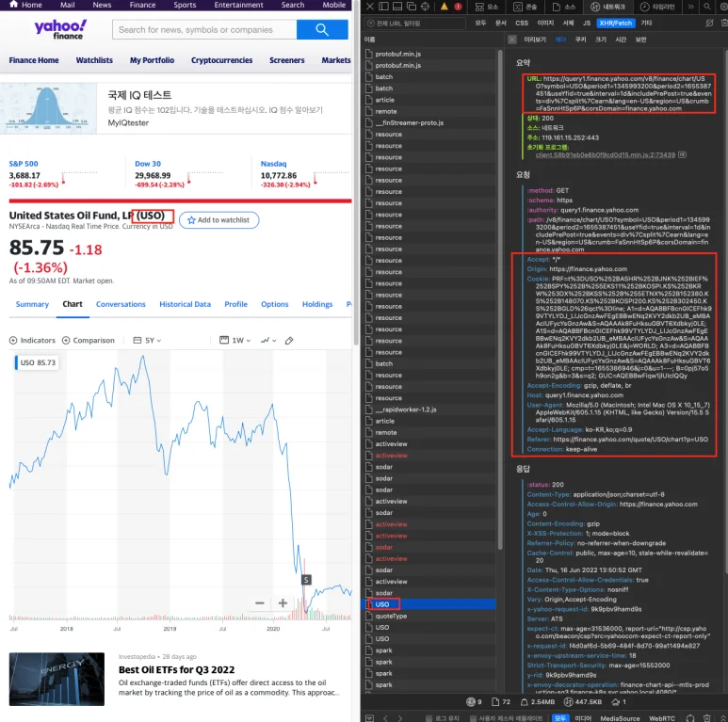Close the request detail pane

tap(511, 40)
